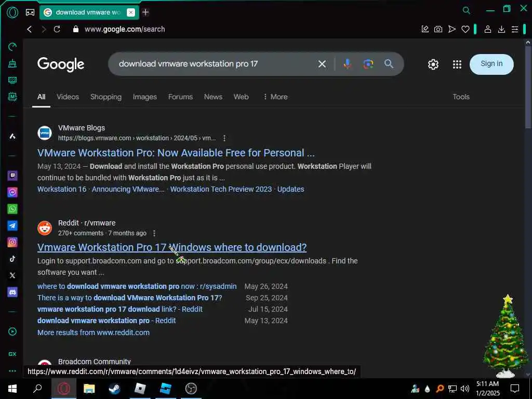The height and width of the screenshot is (399, 532).
Task: Reload the current page
Action: [x=57, y=29]
